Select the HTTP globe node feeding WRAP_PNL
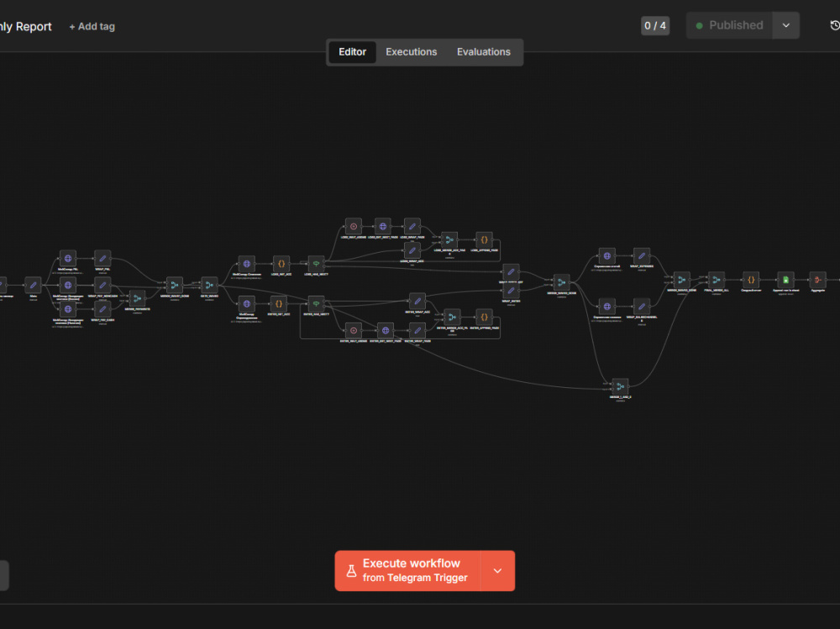 pyautogui.click(x=68, y=259)
